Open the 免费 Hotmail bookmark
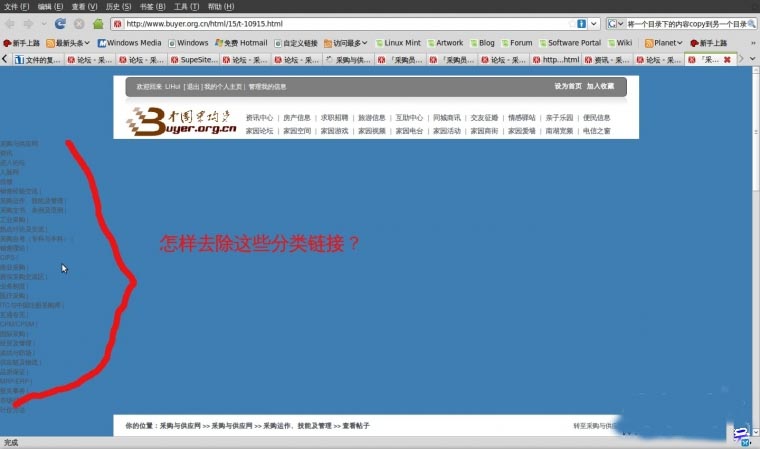 click(241, 43)
